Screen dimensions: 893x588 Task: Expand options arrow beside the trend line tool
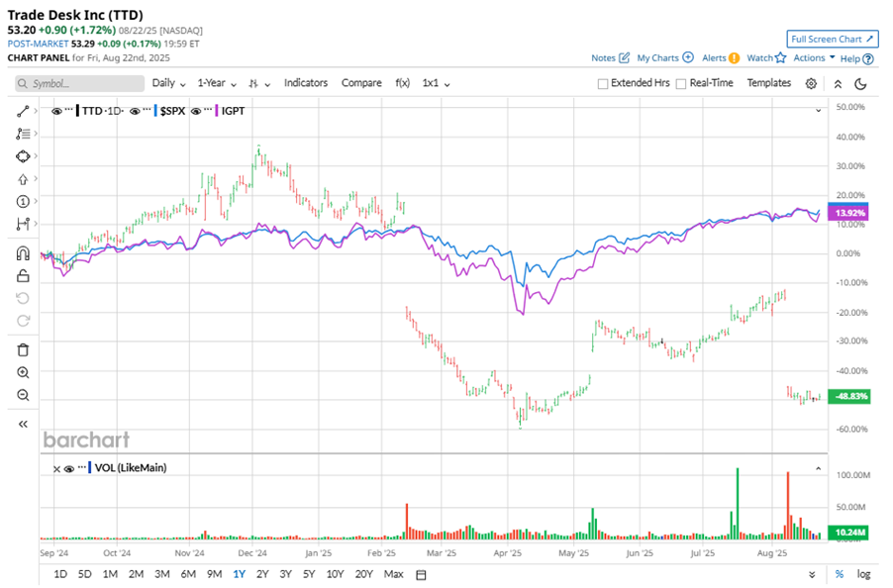click(x=36, y=111)
